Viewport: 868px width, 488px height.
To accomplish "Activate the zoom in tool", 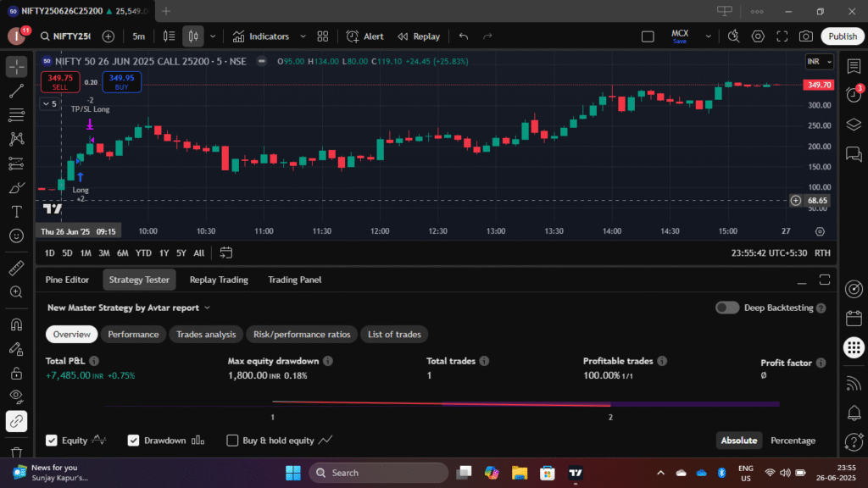I will 17,292.
